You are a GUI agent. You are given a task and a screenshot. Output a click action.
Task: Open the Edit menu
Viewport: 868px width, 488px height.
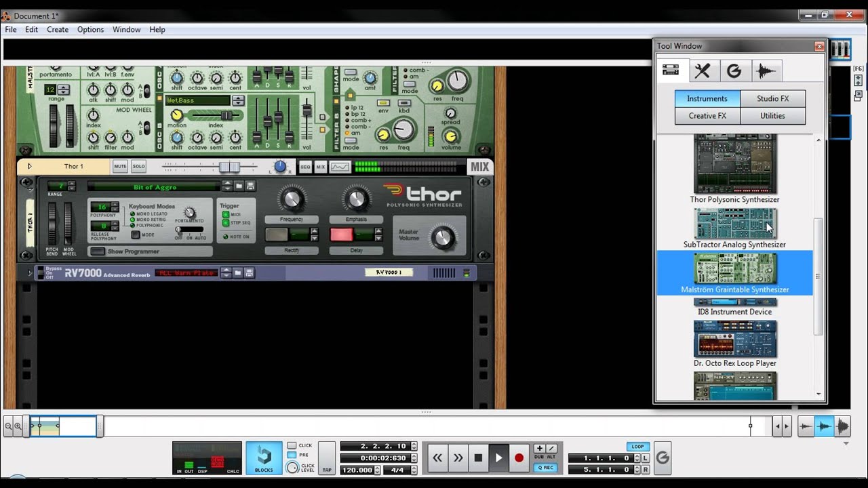32,30
